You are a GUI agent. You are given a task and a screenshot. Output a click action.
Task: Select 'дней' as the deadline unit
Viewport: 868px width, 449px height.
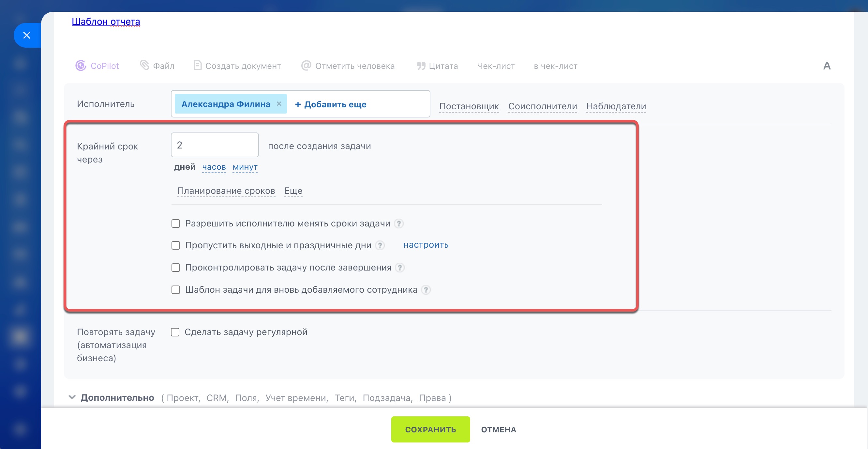(185, 167)
